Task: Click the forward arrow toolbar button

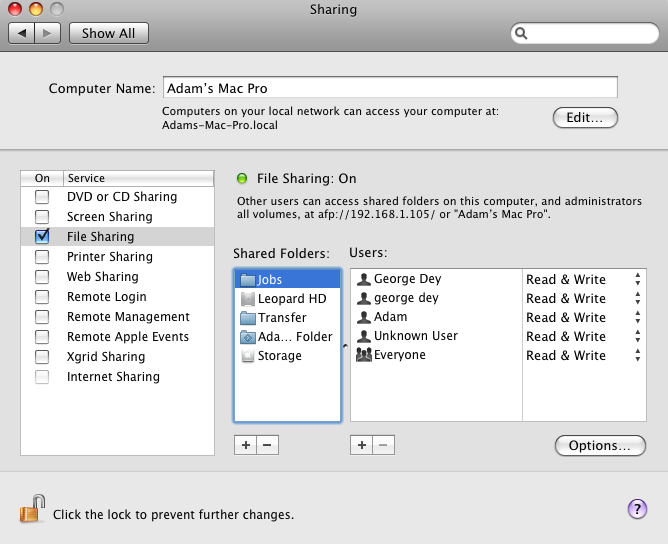Action: pos(47,33)
